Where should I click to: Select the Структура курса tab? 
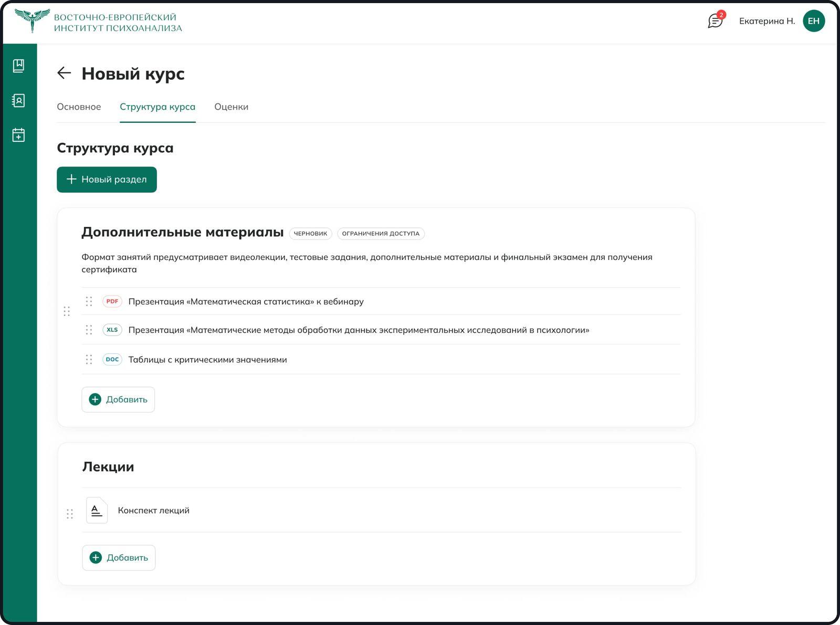[158, 107]
